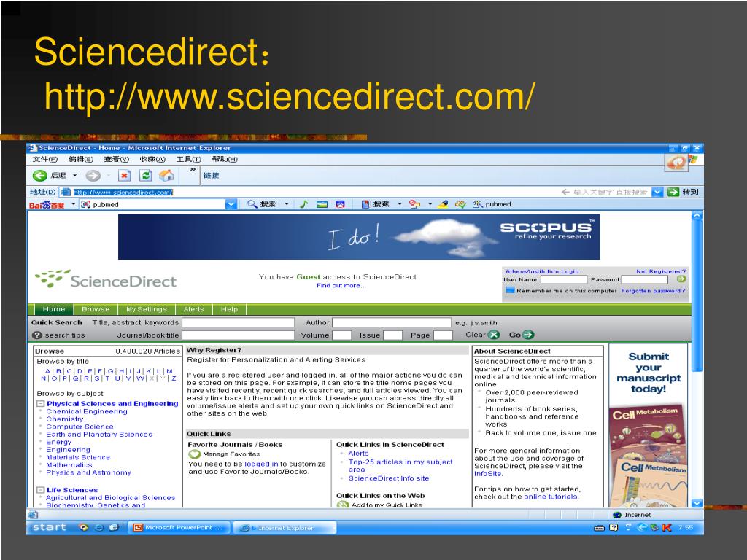Click the Baidu toolbar logo
Viewport: 747px width, 560px height.
pyautogui.click(x=47, y=205)
